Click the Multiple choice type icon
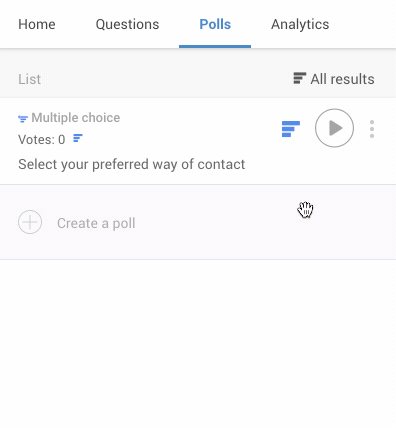 pos(23,118)
